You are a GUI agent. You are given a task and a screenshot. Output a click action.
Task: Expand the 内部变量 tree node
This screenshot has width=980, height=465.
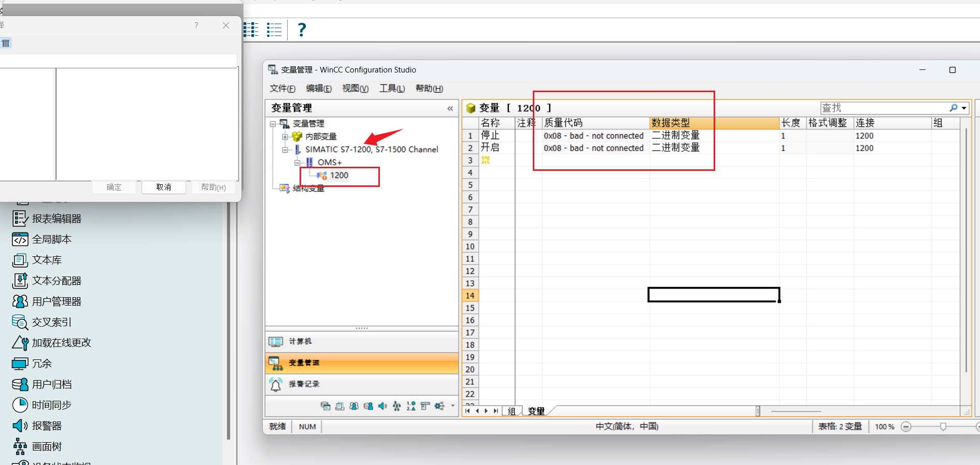tap(285, 137)
